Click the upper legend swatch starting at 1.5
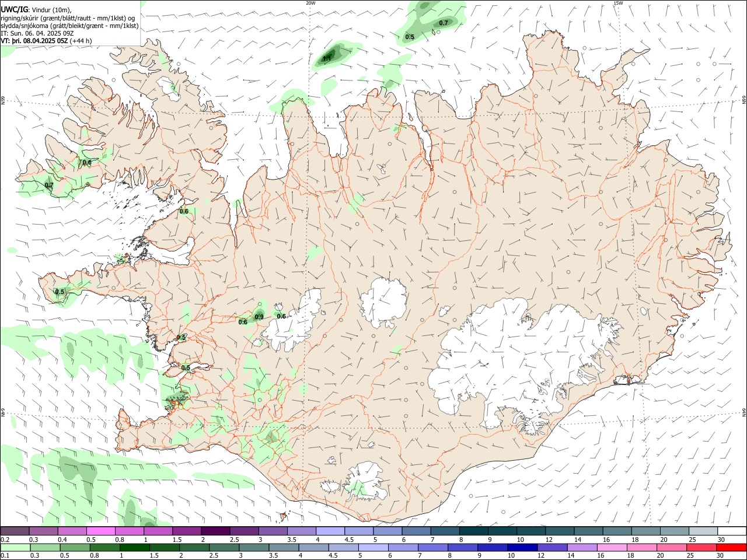 (187, 531)
